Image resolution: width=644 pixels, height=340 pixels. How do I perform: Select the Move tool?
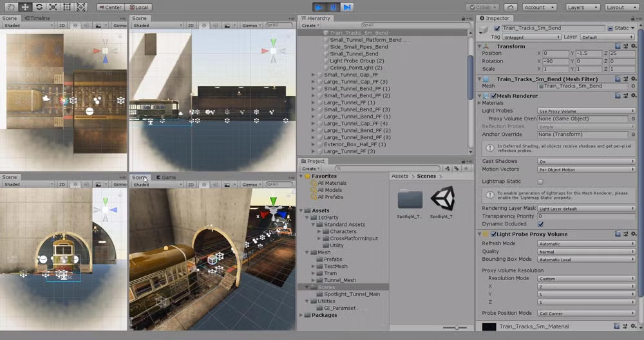tap(24, 7)
